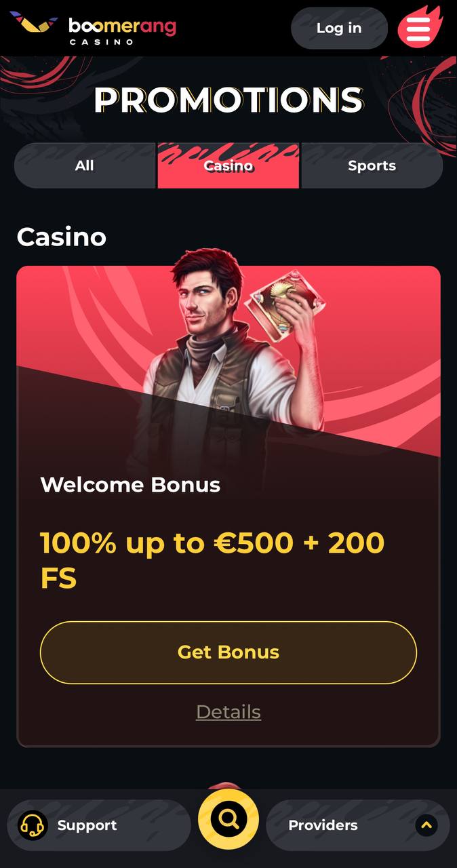457x868 pixels.
Task: Tap the headset support icon
Action: 32,825
